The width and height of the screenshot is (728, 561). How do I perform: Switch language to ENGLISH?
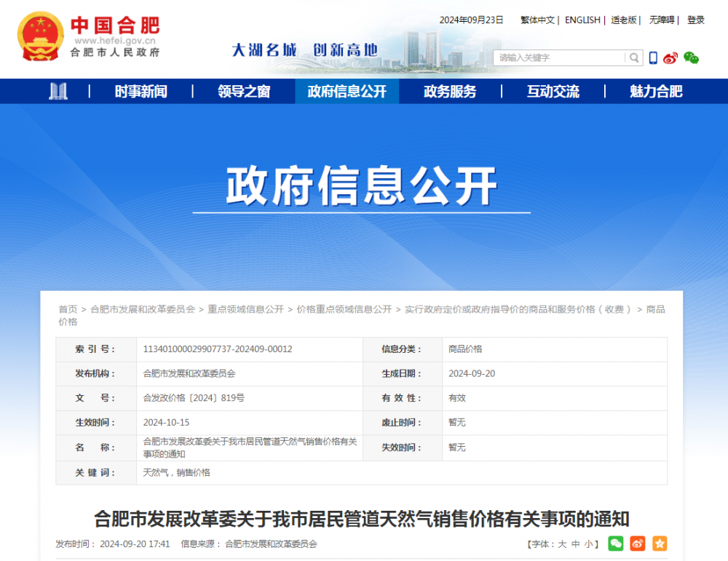(582, 20)
